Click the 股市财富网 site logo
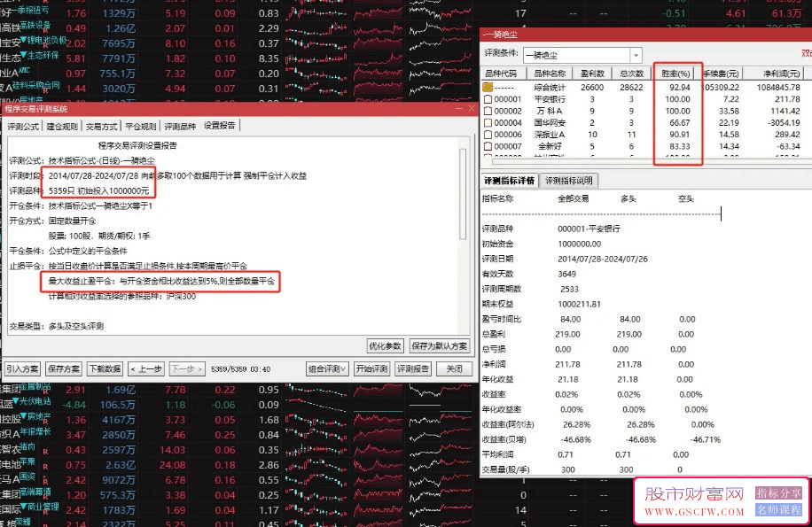 (x=694, y=500)
